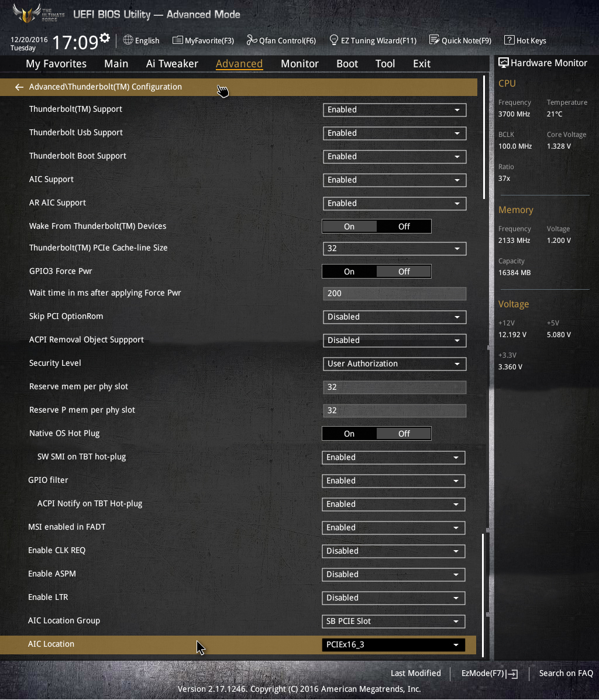Click Last Modified button
The height and width of the screenshot is (700, 599).
[x=416, y=674]
